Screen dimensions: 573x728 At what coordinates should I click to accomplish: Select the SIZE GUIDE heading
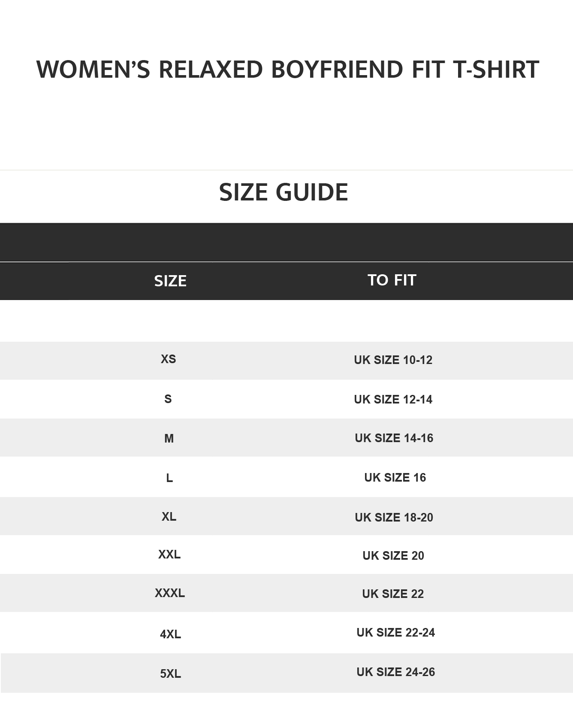click(283, 192)
